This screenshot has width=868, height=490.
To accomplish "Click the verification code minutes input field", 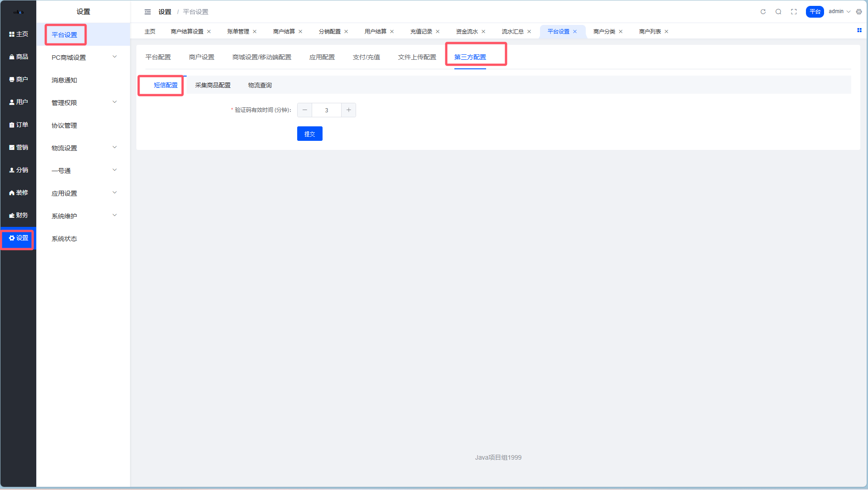I will 326,110.
